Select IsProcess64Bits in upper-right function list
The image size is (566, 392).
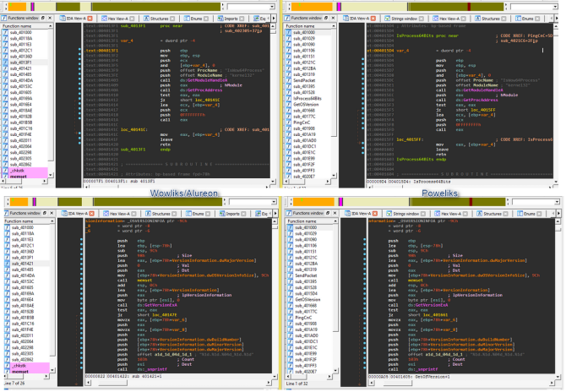307,99
